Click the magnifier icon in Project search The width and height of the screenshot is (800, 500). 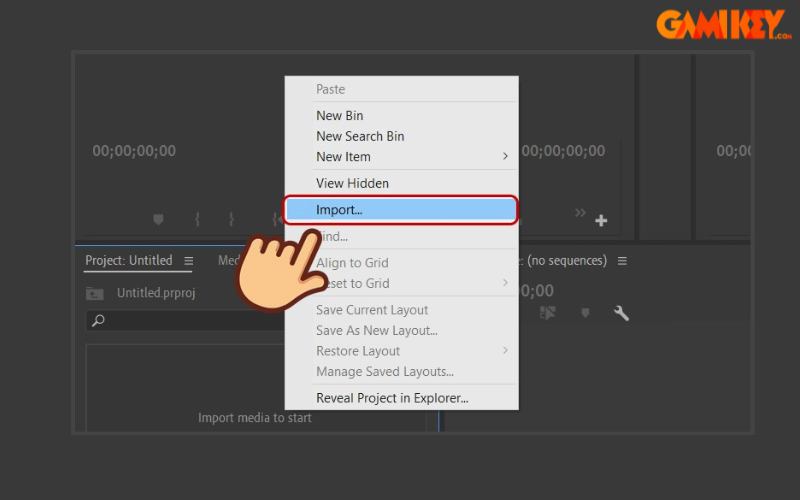click(x=98, y=320)
